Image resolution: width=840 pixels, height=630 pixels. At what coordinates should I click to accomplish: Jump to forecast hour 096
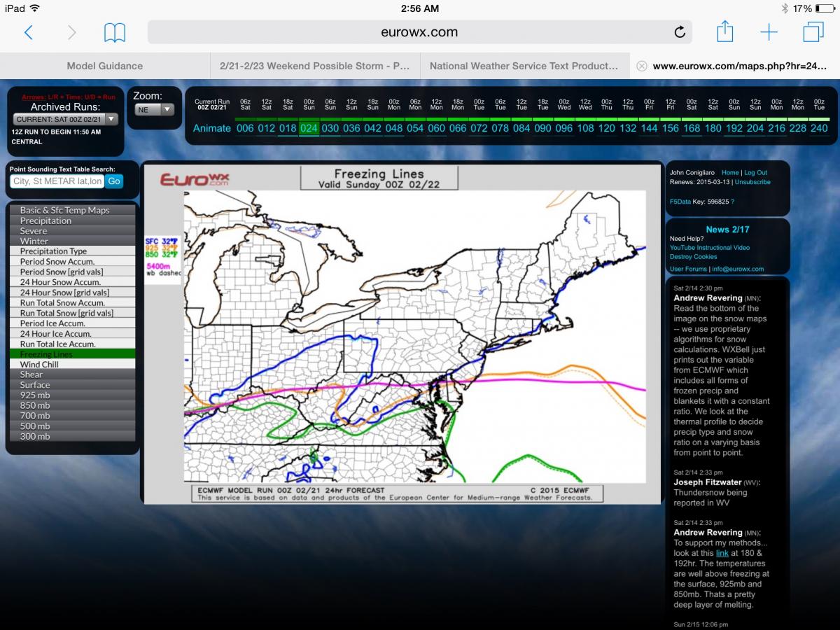pyautogui.click(x=563, y=128)
